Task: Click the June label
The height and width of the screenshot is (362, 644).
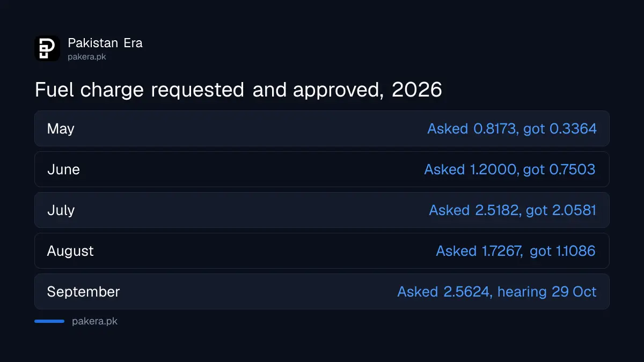Action: click(63, 169)
